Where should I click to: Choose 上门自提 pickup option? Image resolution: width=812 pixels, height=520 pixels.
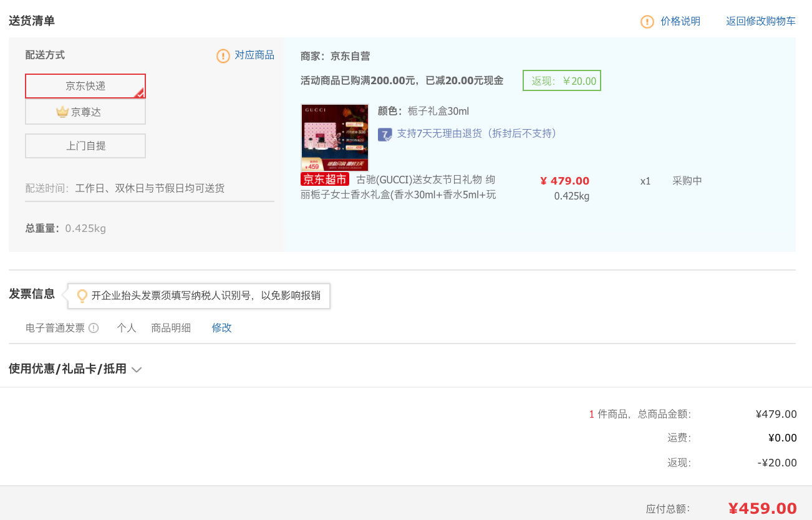(85, 146)
